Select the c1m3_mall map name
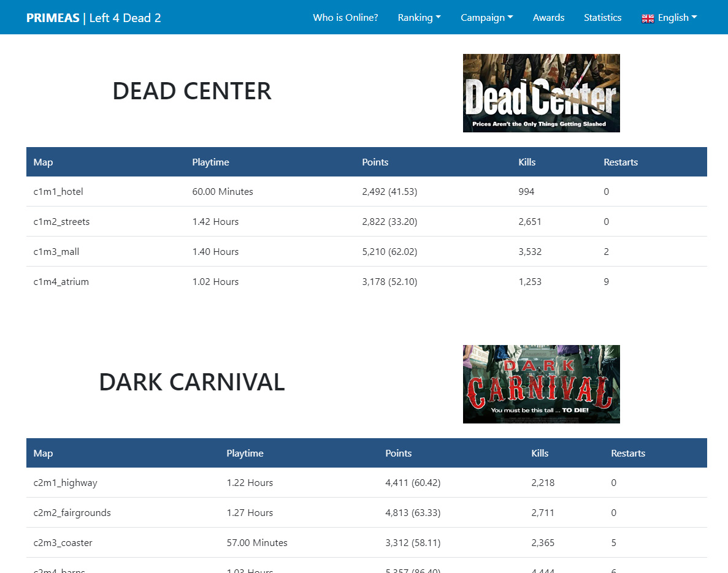Image resolution: width=728 pixels, height=573 pixels. click(56, 251)
